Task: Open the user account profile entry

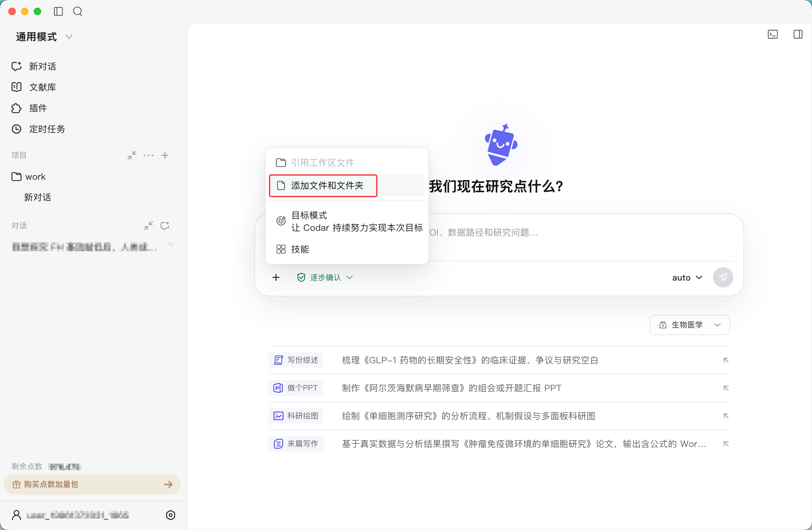Action: (70, 515)
